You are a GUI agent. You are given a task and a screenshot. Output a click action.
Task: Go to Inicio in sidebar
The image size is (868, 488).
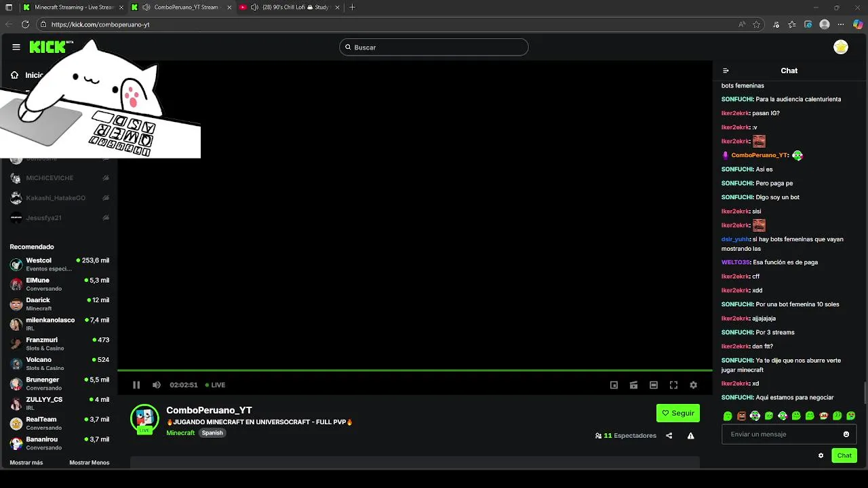click(x=27, y=75)
